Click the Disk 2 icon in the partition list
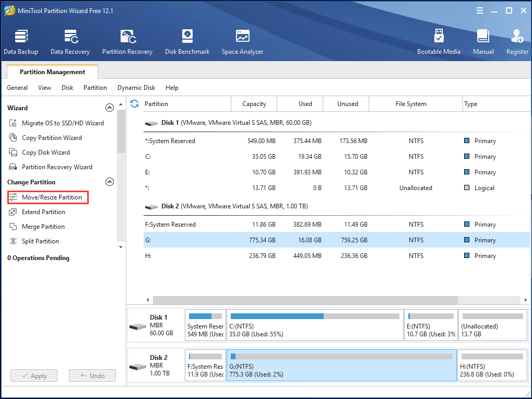The width and height of the screenshot is (532, 399). (x=151, y=207)
